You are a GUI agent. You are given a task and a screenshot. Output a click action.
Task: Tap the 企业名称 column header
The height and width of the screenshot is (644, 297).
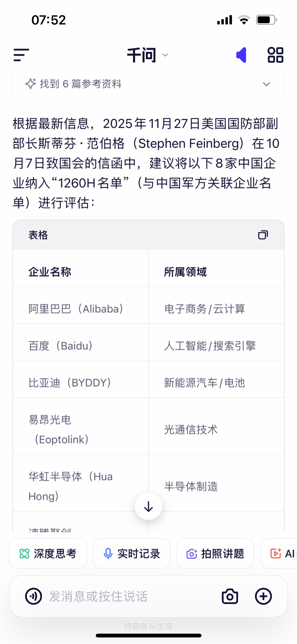click(x=49, y=272)
